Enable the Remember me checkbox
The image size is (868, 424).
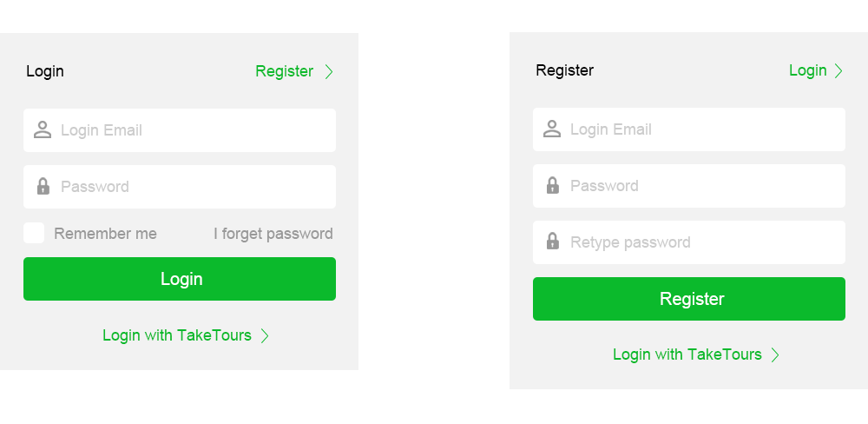click(34, 233)
